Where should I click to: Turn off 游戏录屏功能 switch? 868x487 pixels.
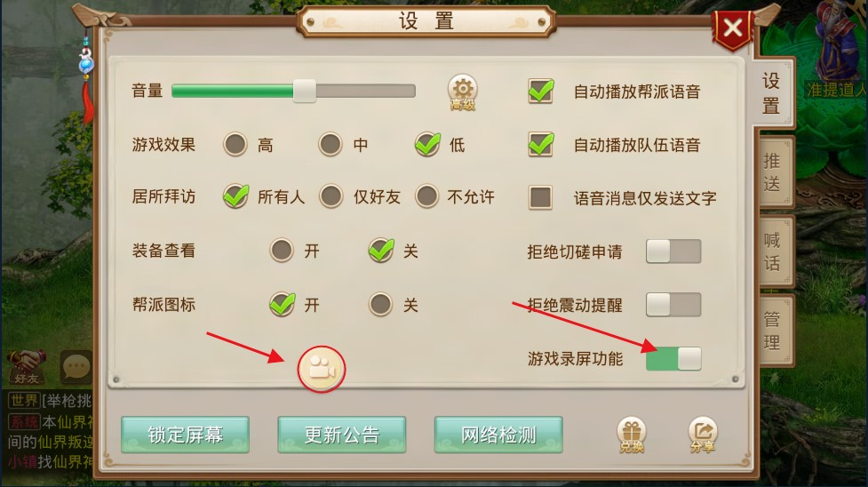pyautogui.click(x=673, y=358)
